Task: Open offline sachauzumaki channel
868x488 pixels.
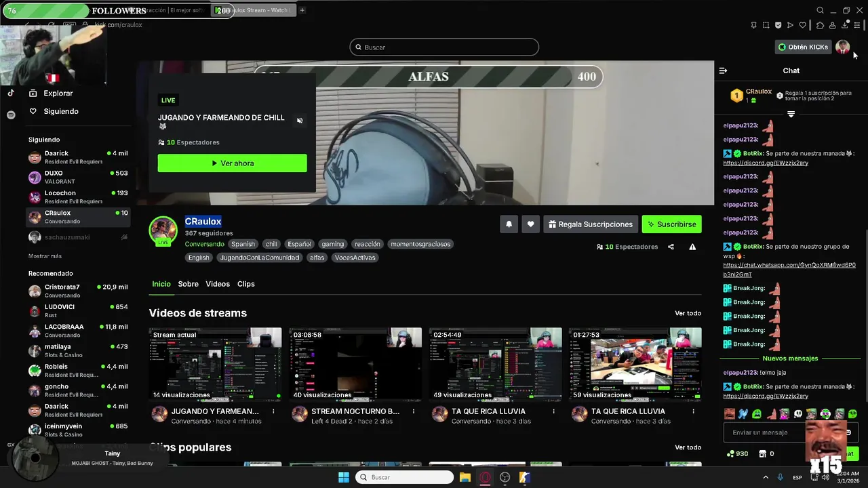Action: coord(77,237)
